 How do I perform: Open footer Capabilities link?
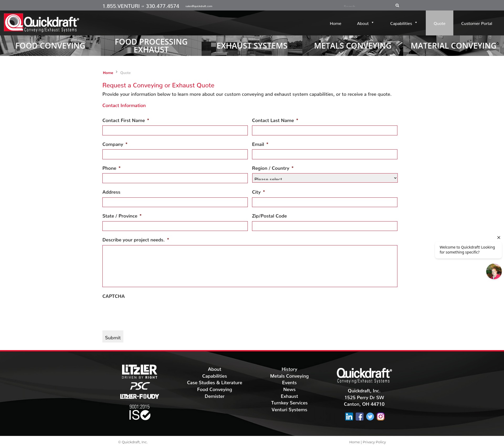214,376
